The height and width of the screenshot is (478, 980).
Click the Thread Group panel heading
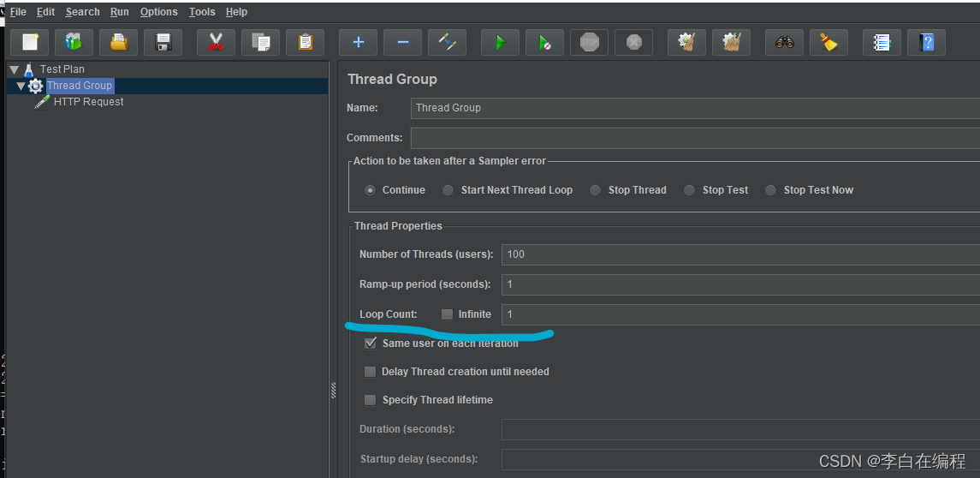pyautogui.click(x=393, y=80)
